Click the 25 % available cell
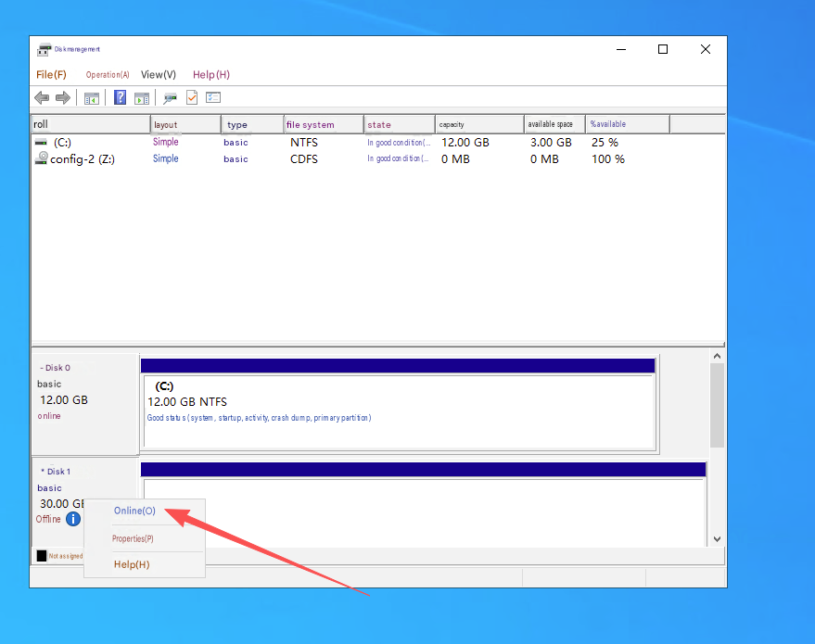This screenshot has width=815, height=644. tap(605, 143)
